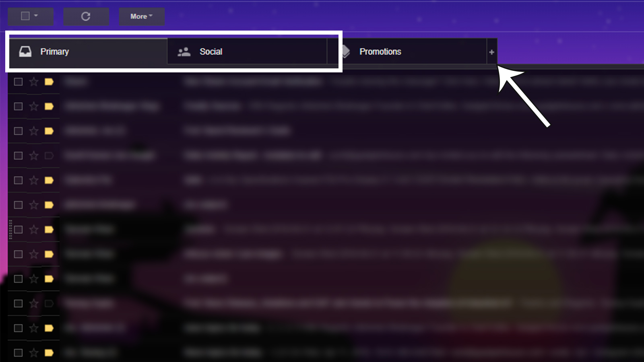The image size is (644, 362).
Task: Star the third email in list
Action: [34, 131]
